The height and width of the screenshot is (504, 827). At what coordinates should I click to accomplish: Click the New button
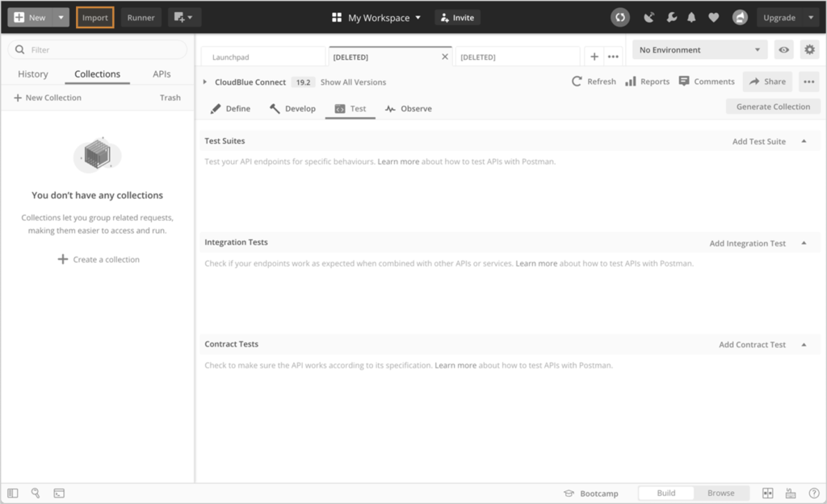pos(31,18)
